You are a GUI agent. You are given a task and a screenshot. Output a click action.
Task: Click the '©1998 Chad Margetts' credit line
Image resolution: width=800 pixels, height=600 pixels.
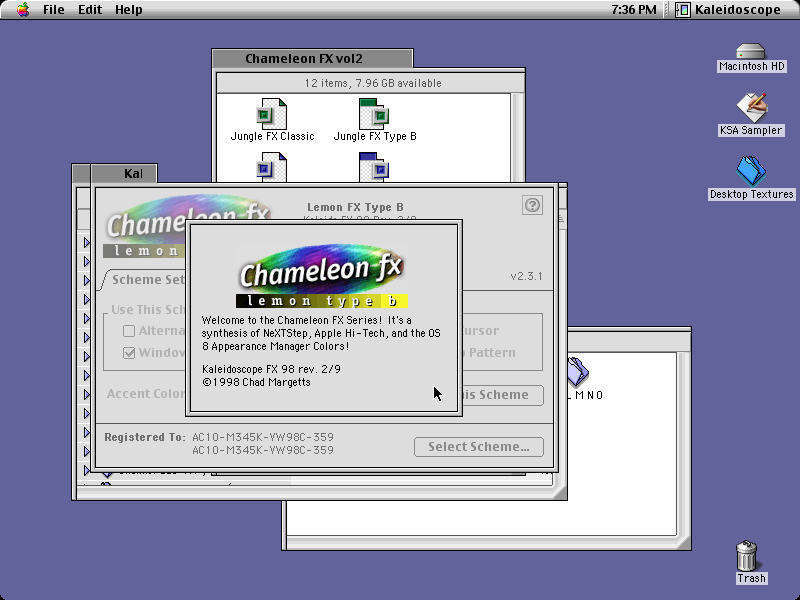256,382
